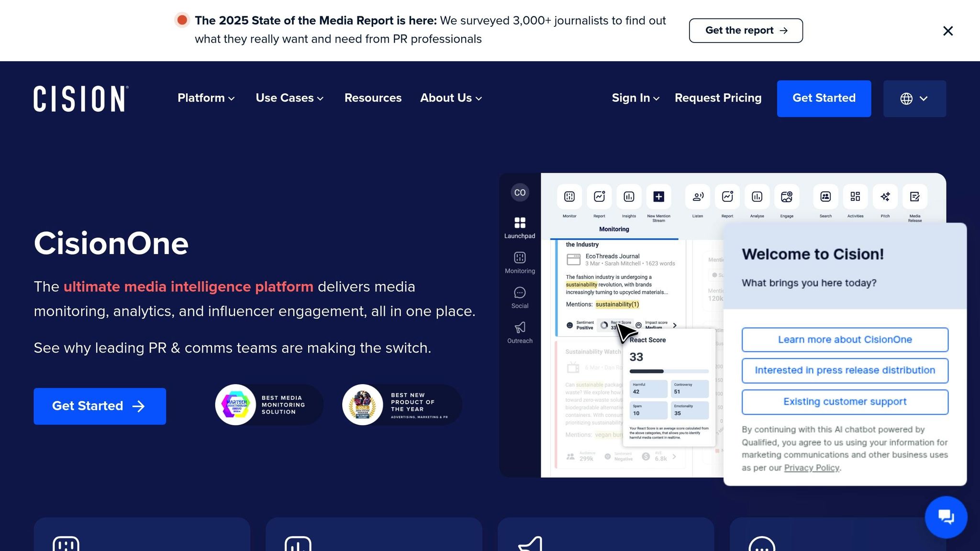Click Get the report button
This screenshot has height=551, width=980.
746,31
